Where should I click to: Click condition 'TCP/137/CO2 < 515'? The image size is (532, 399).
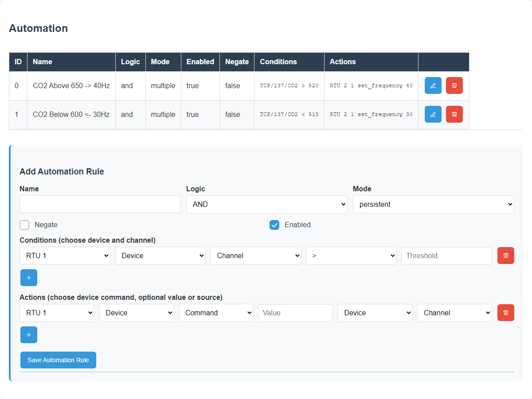coord(289,114)
